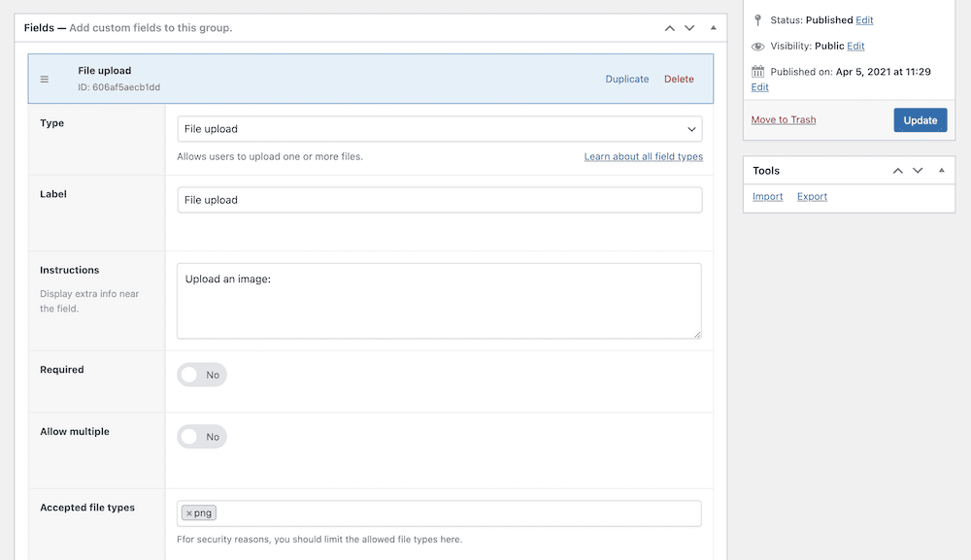Open the Type dropdown

coord(439,128)
